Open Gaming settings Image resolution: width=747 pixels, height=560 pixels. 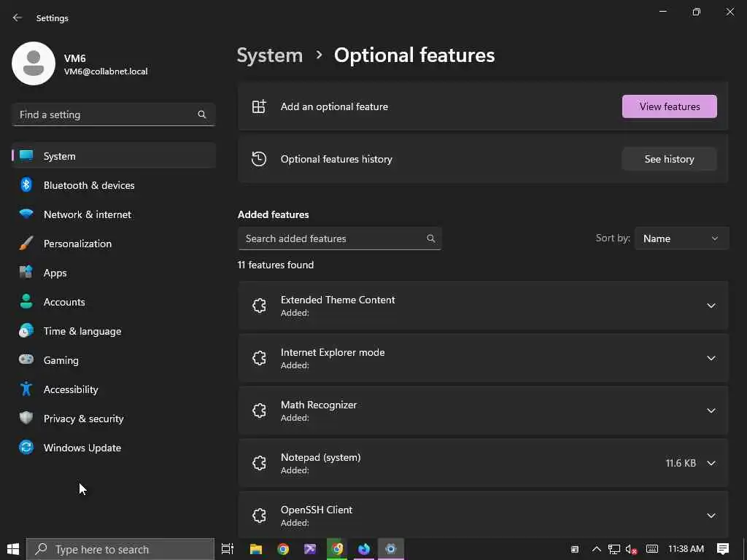(114, 360)
